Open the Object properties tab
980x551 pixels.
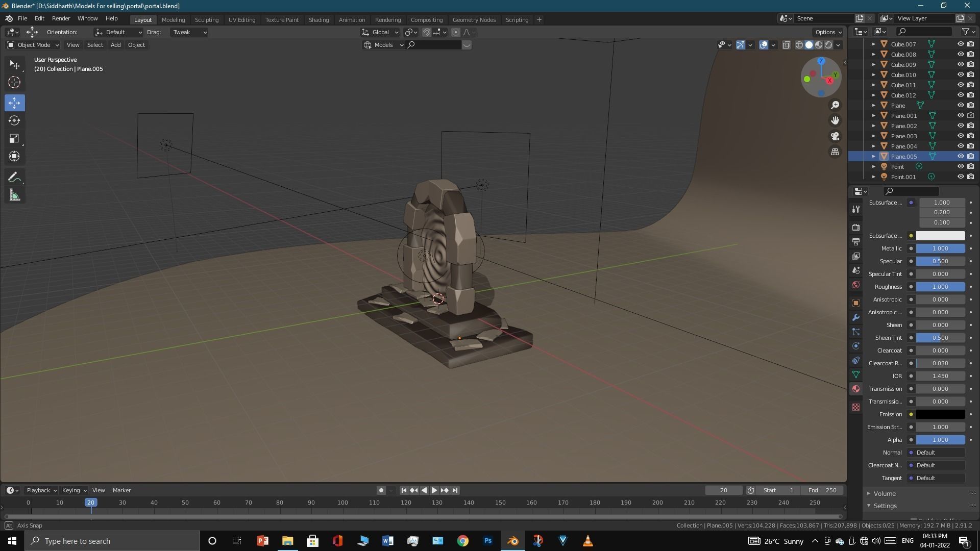(856, 303)
